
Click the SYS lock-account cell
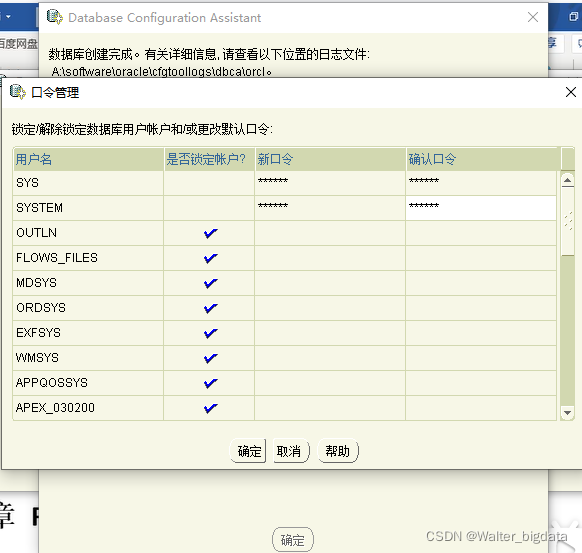click(209, 183)
